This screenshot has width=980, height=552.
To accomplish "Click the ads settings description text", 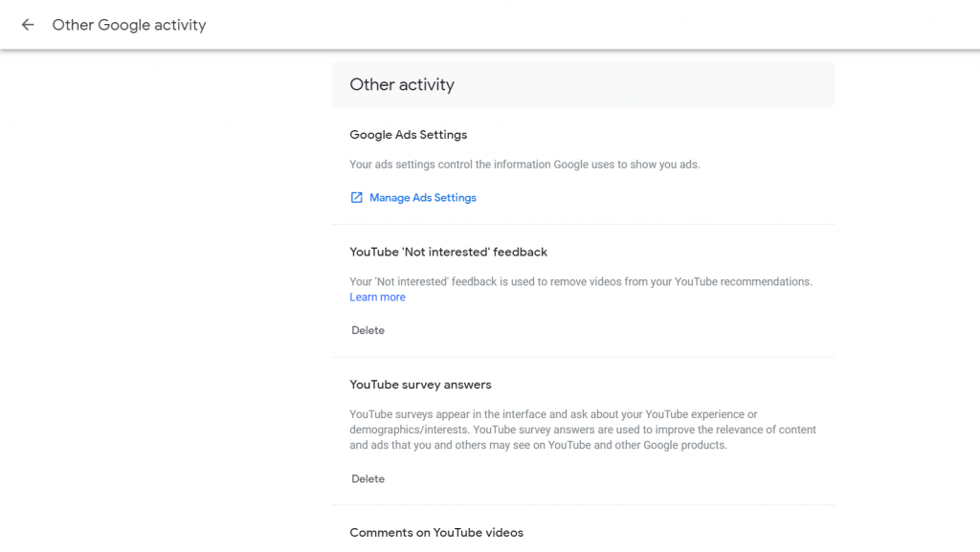I will pos(524,165).
